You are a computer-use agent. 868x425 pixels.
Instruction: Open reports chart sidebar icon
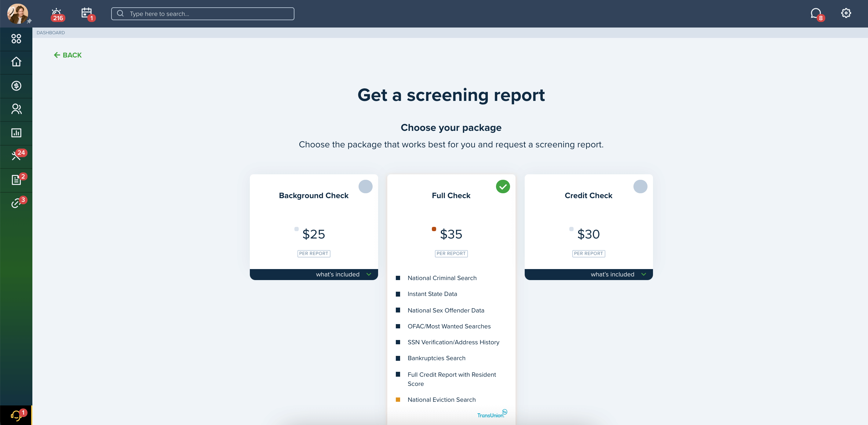pos(16,133)
